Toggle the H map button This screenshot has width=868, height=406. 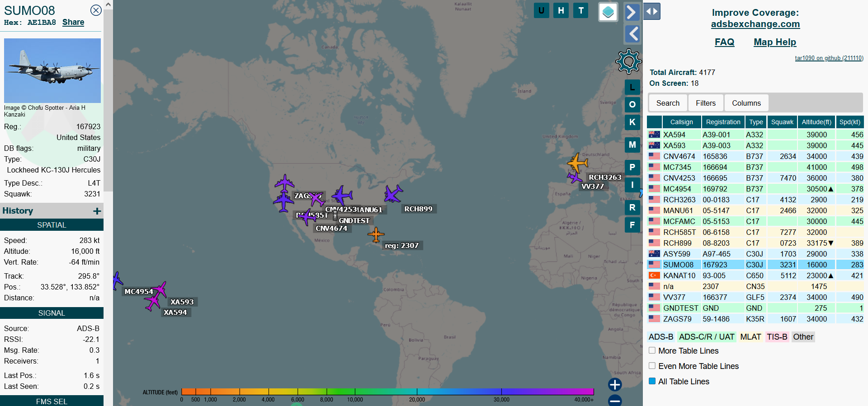561,10
